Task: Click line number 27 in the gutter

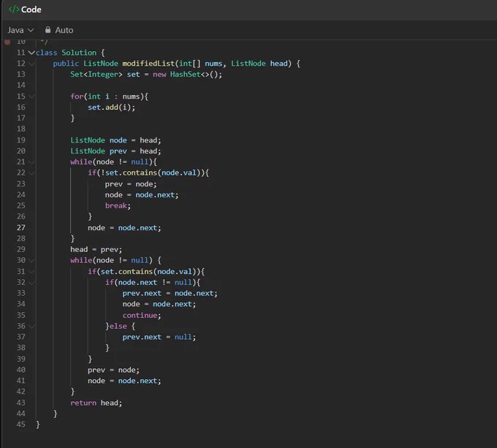Action: (21, 227)
